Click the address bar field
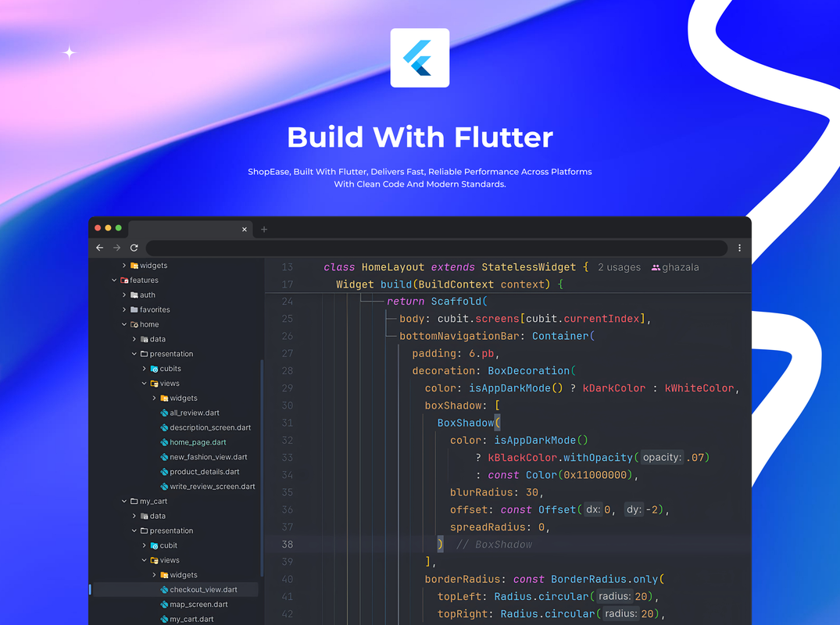Viewport: 840px width, 625px height. pos(436,248)
